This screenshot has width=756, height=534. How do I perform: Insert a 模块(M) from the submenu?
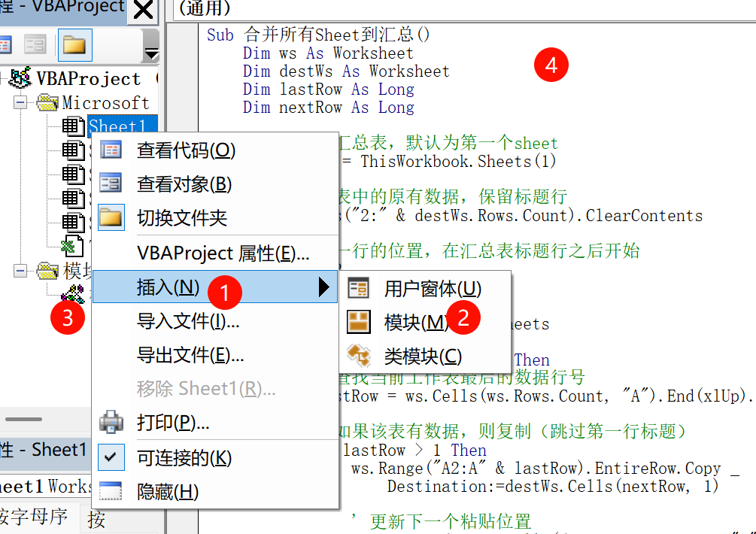coord(425,322)
